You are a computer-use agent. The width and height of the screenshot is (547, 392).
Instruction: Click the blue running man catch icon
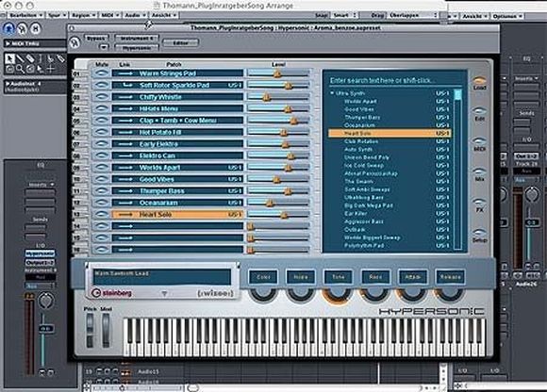click(x=8, y=28)
